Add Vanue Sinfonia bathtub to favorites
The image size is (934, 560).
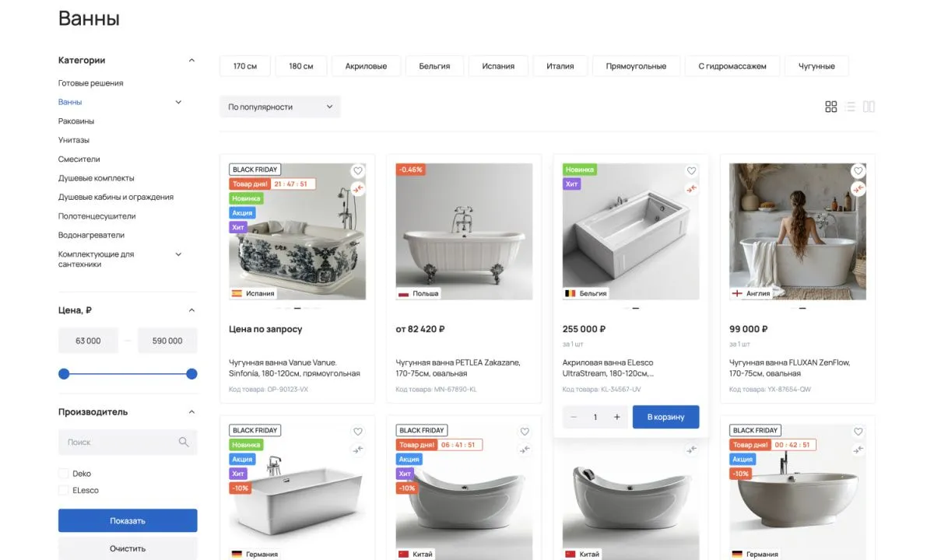point(358,171)
